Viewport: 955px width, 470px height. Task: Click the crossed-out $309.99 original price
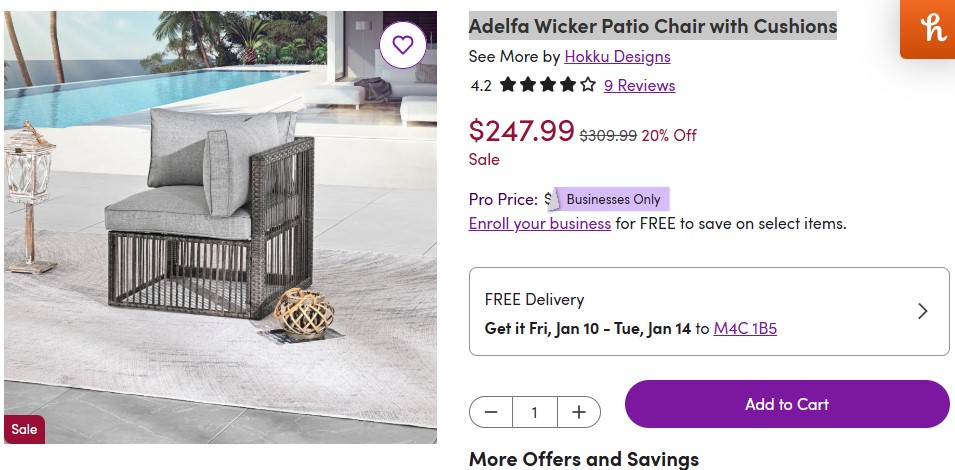(x=608, y=135)
